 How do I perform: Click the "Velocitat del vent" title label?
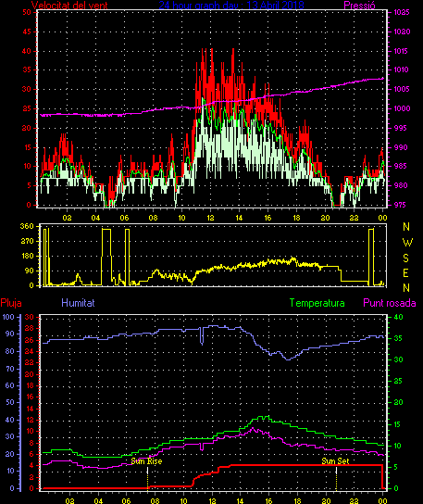click(x=69, y=6)
